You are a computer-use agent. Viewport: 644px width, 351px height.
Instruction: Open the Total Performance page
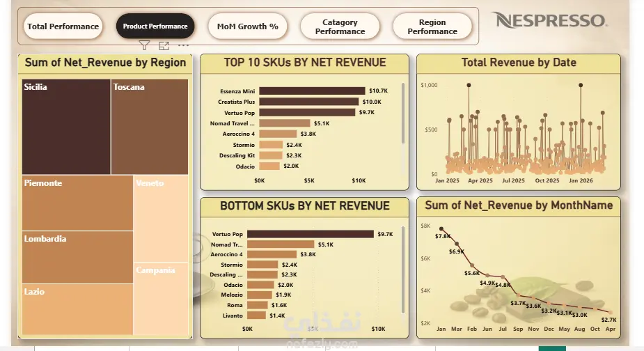click(x=63, y=26)
